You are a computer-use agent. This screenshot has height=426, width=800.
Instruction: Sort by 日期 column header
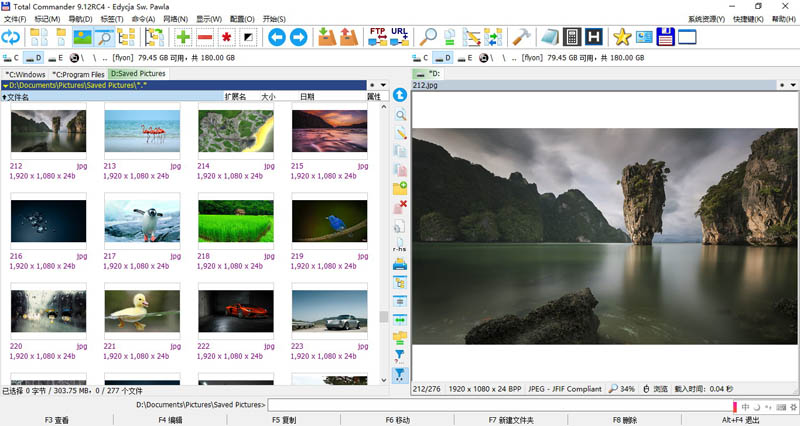(x=307, y=96)
